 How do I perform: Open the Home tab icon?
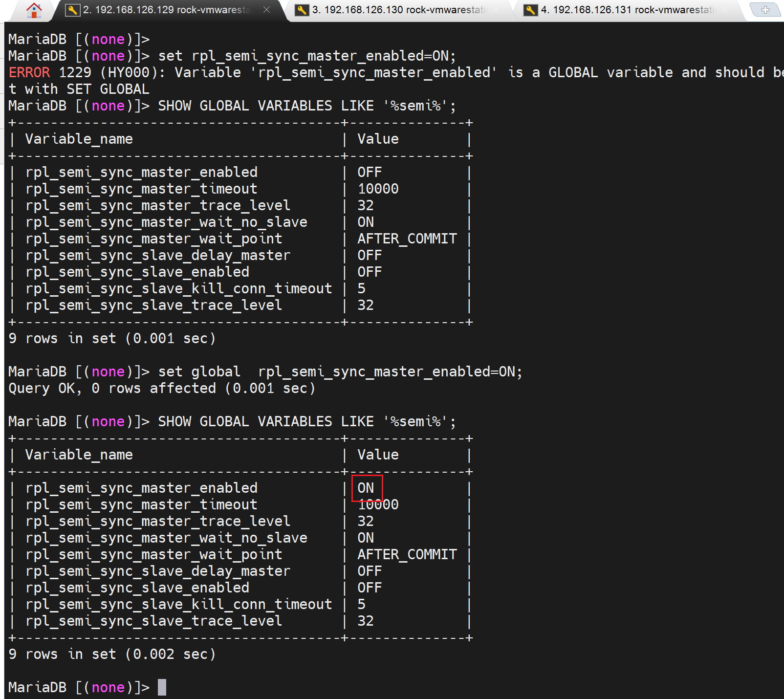(x=34, y=10)
